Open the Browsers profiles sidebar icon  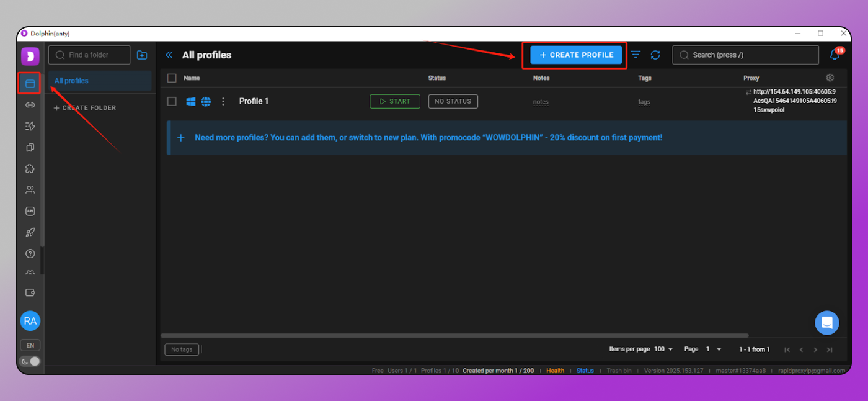[30, 83]
